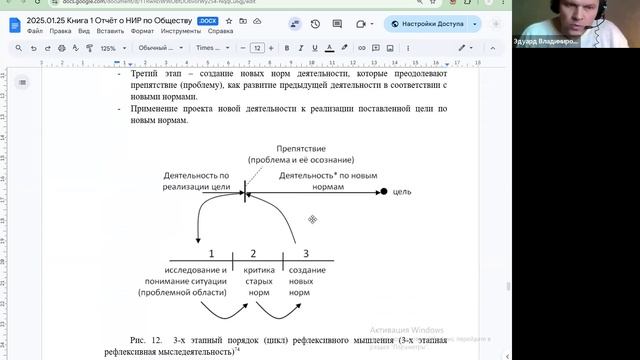Run spelling and grammar check
This screenshot has width=640, height=360.
click(x=76, y=48)
